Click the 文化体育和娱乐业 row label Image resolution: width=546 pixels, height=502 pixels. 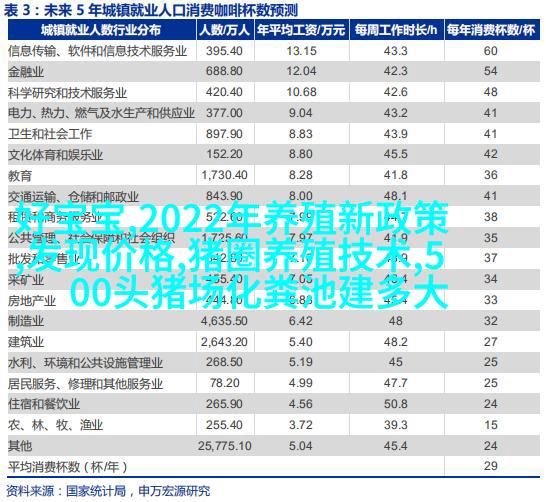click(55, 155)
